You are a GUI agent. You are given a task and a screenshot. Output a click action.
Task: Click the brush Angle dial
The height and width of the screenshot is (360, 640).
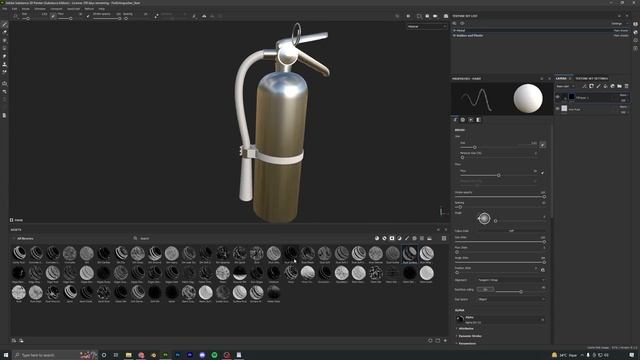click(484, 218)
